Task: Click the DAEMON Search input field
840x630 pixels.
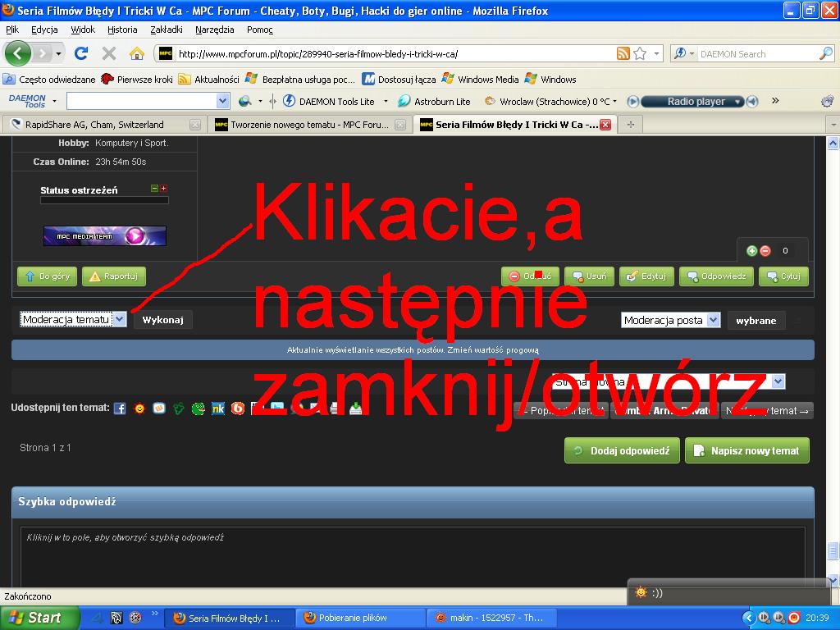Action: coord(757,53)
